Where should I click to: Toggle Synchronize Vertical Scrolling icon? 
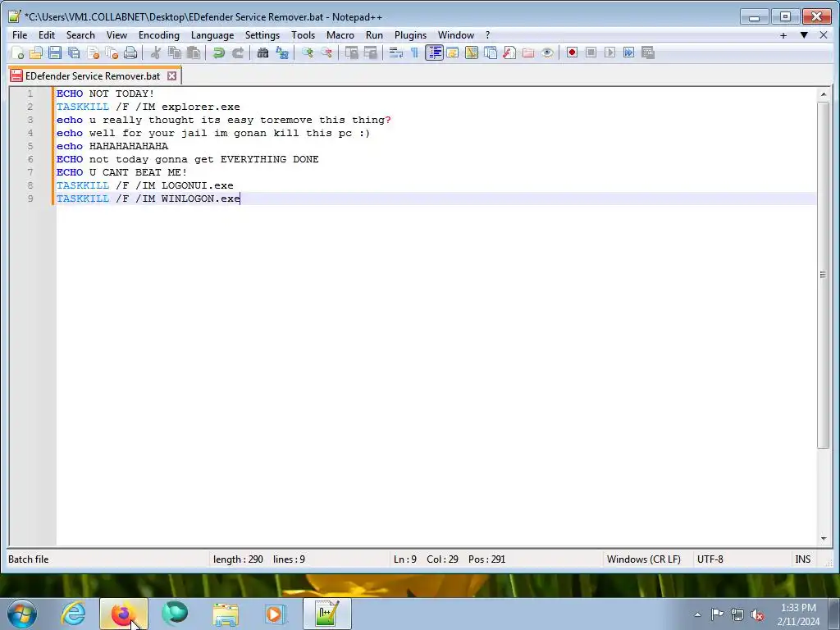pyautogui.click(x=351, y=52)
